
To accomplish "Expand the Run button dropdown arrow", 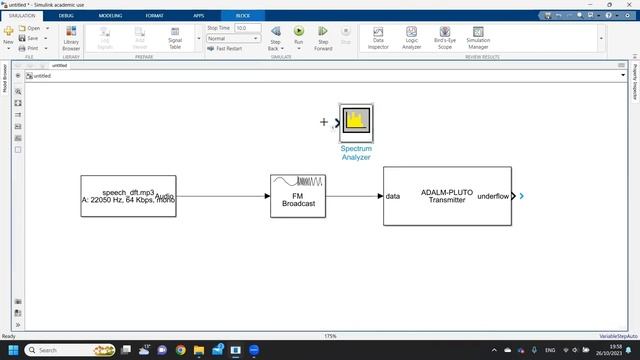I will pos(299,49).
